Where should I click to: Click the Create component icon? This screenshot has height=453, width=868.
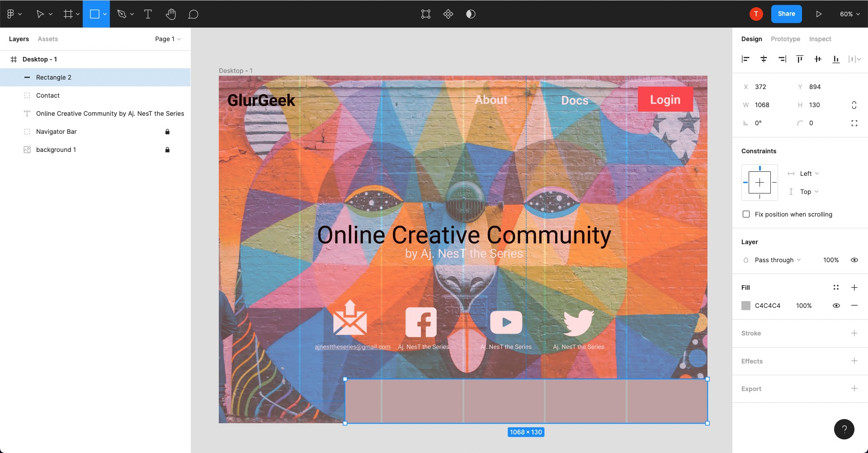(x=448, y=14)
